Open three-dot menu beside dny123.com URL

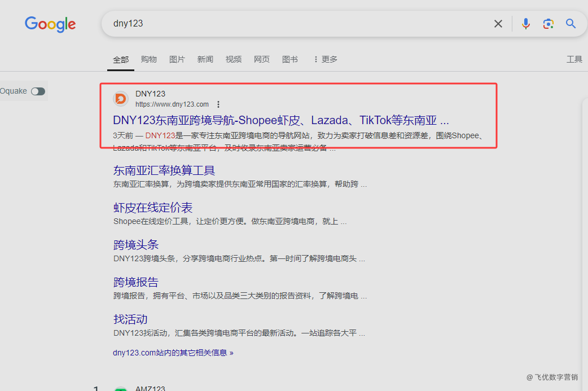[218, 104]
